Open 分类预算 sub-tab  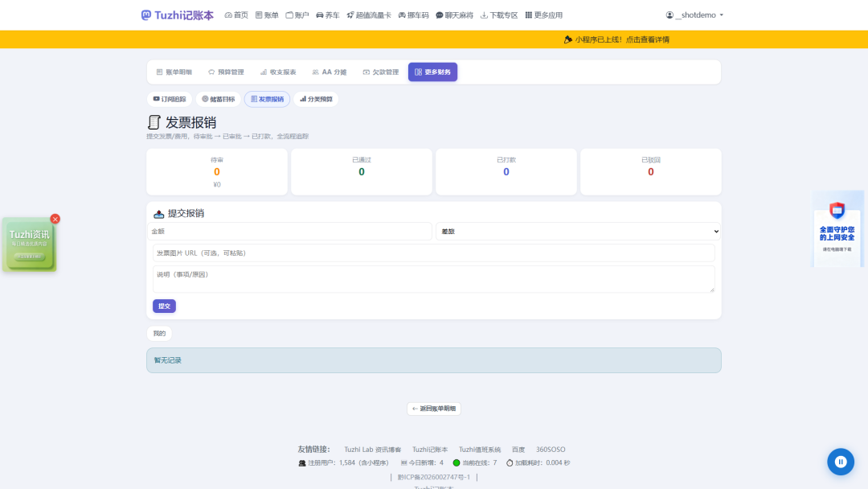(x=316, y=99)
